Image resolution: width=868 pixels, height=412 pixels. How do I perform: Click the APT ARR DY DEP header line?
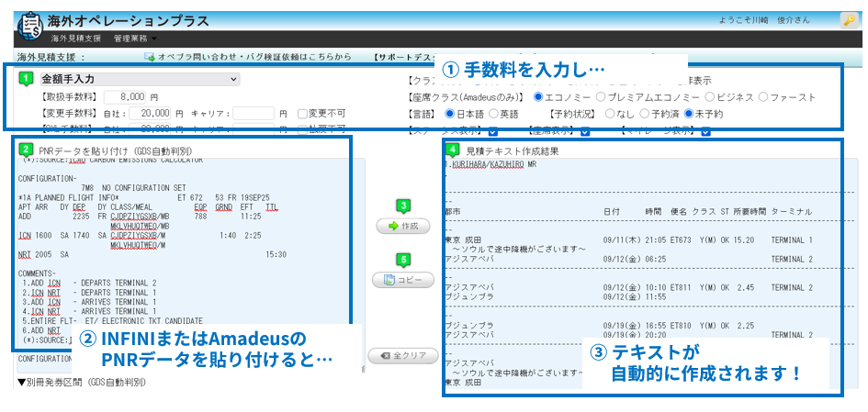tap(149, 206)
